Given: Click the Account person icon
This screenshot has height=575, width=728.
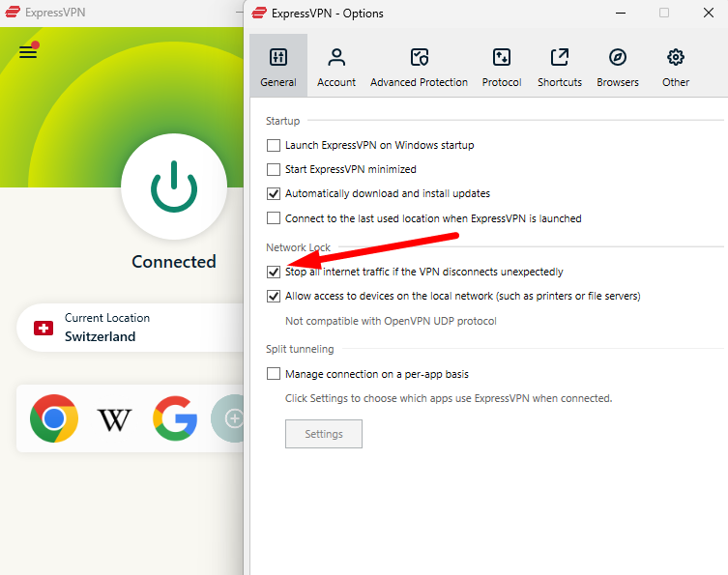Looking at the screenshot, I should [336, 57].
